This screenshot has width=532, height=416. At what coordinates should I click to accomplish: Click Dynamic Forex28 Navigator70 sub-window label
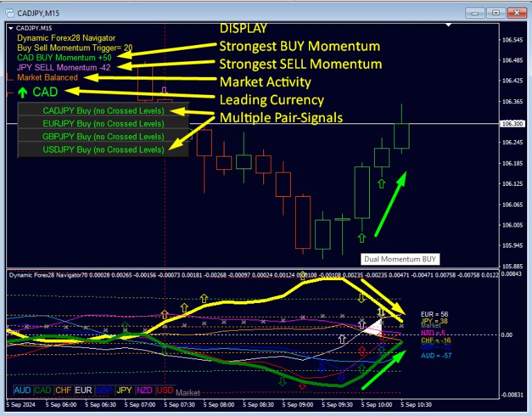48,275
